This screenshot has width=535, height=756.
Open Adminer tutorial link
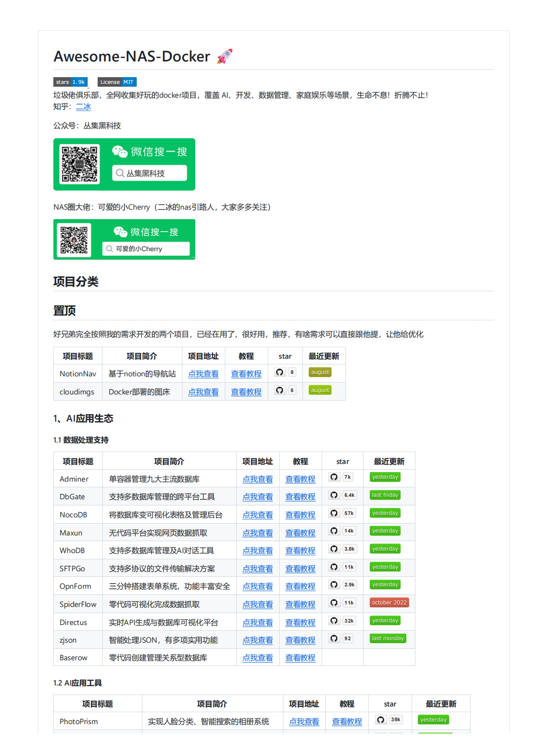[301, 479]
